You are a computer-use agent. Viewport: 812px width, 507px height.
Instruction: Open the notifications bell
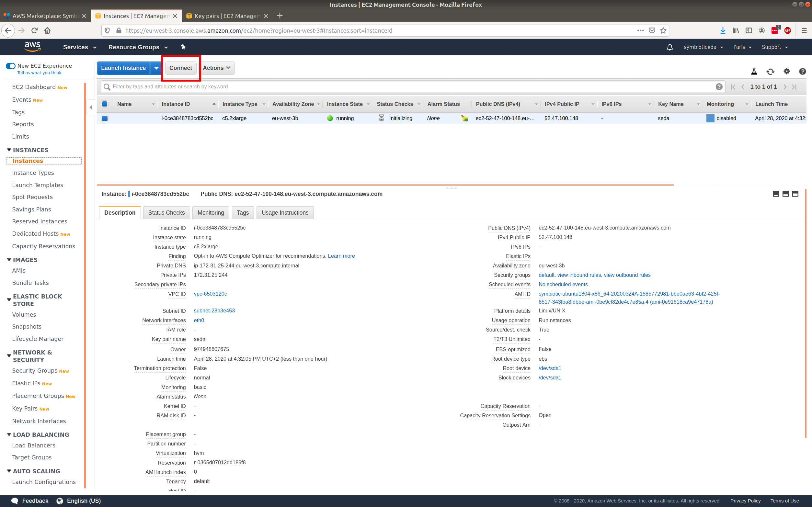[669, 47]
